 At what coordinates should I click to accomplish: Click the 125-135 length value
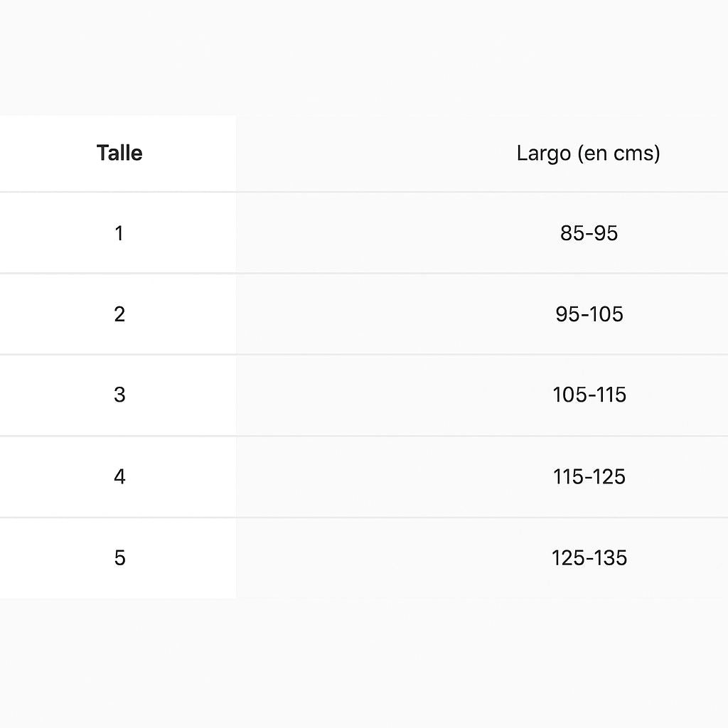[589, 558]
